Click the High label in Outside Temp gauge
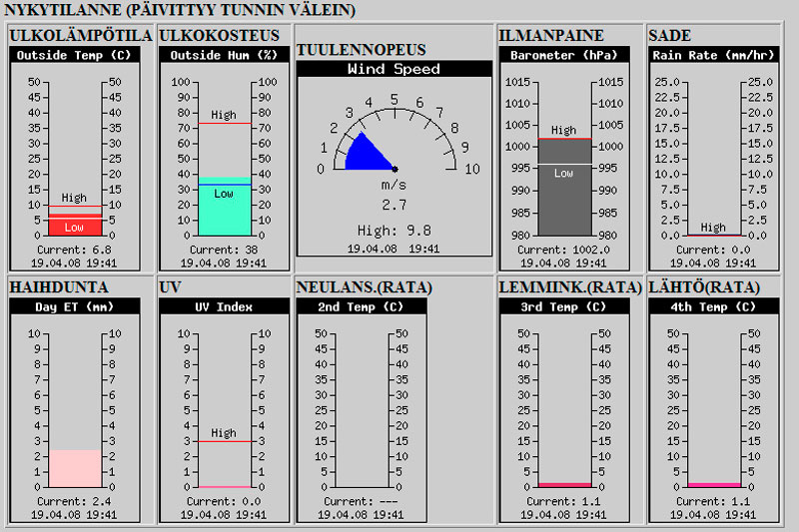Viewport: 799px width, 532px height. pos(74,198)
